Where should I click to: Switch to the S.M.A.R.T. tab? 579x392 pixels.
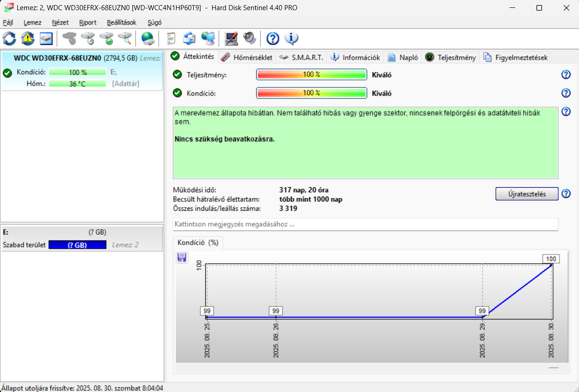301,57
